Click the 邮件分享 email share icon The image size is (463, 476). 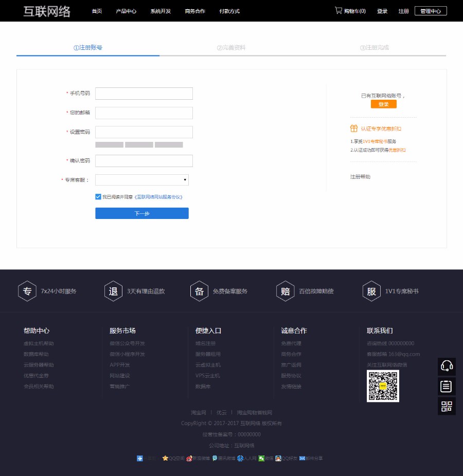click(x=301, y=458)
